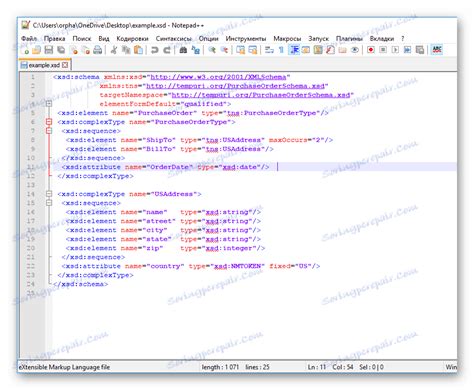Place cursor on the xsd:attribute country line

[191, 266]
